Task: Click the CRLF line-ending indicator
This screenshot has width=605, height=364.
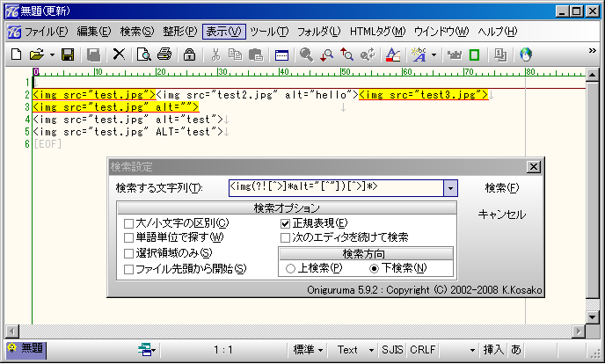Action: pos(422,350)
